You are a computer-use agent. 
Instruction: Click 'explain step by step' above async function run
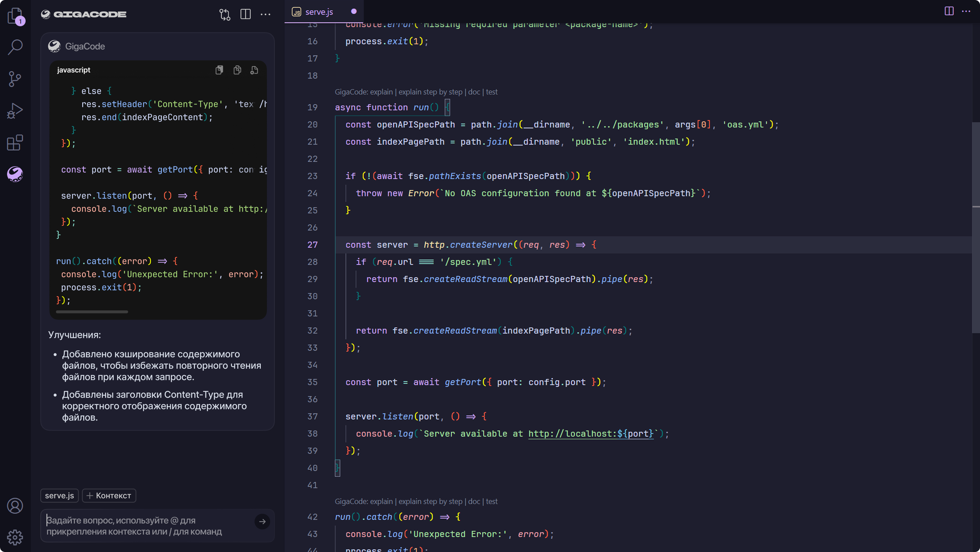pyautogui.click(x=430, y=92)
